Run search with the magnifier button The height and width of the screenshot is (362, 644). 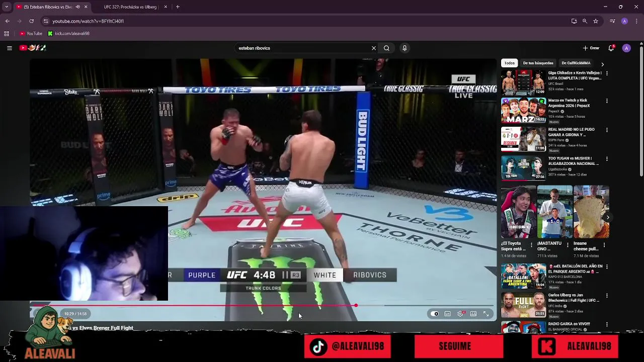[x=386, y=48]
